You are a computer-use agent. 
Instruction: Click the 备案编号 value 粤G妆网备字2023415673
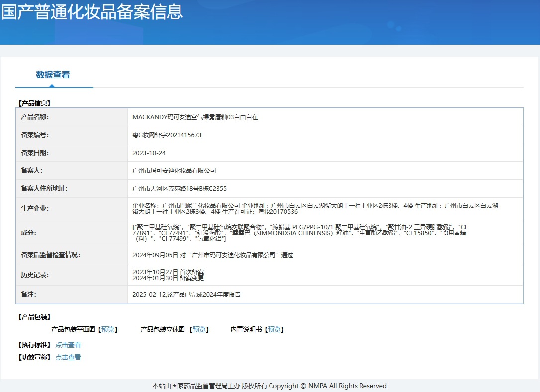(167, 135)
